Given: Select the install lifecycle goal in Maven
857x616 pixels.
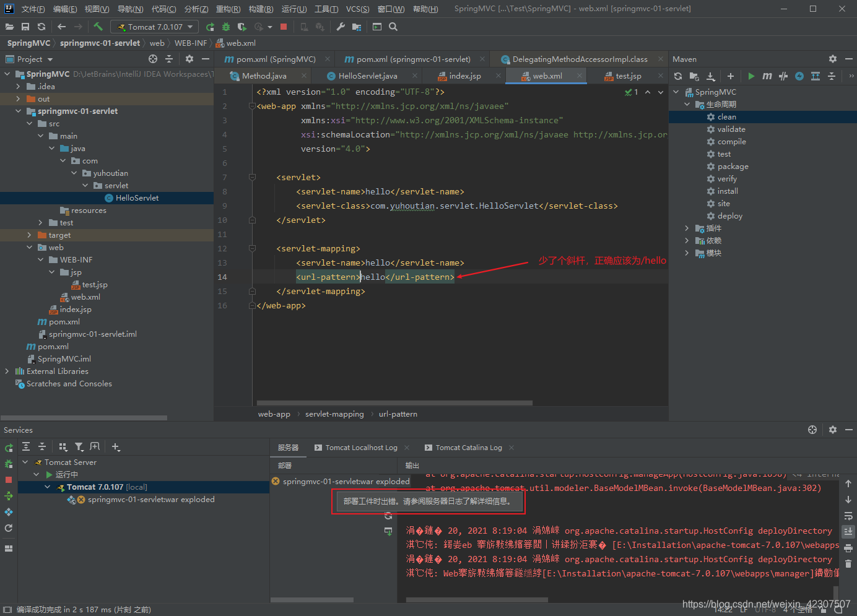Looking at the screenshot, I should [728, 191].
